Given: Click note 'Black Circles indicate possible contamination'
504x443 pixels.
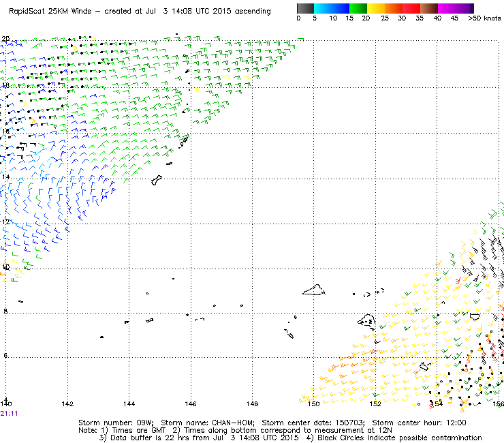Looking at the screenshot, I should point(400,438).
